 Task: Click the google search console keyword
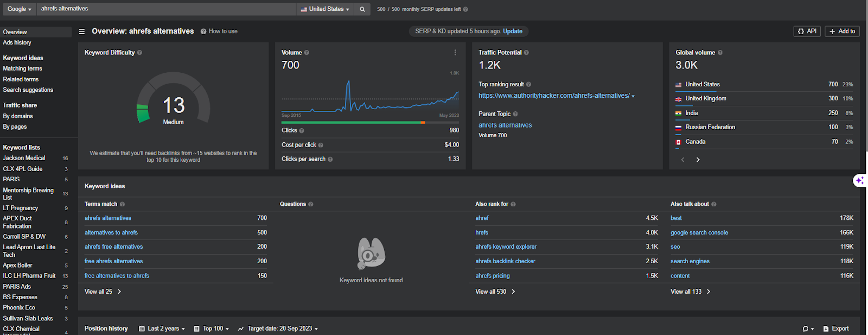tap(699, 233)
